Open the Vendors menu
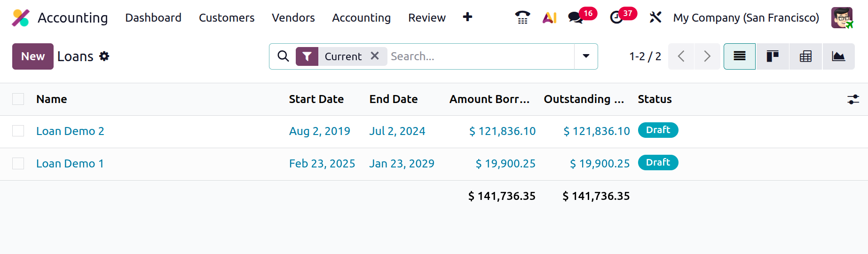 pyautogui.click(x=293, y=18)
